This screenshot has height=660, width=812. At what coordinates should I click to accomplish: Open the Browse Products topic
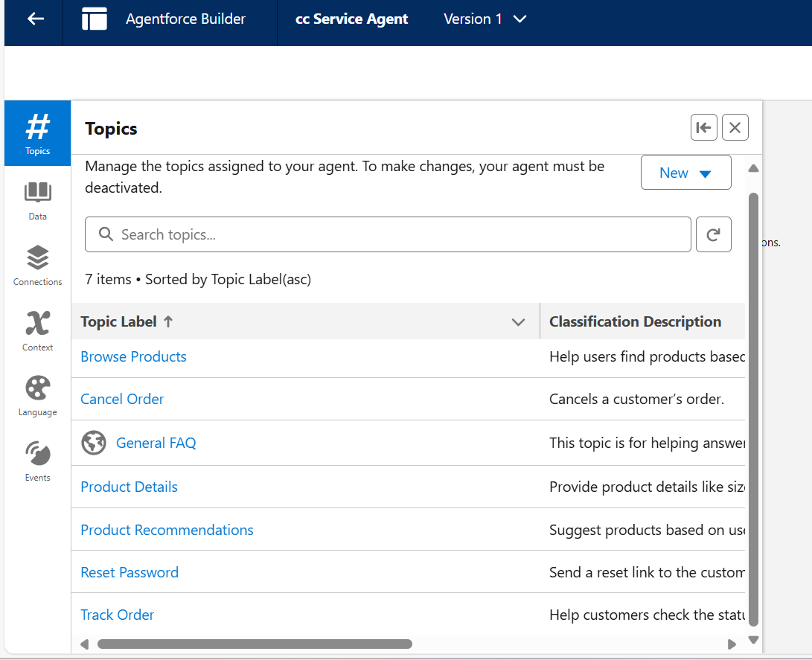coord(133,357)
